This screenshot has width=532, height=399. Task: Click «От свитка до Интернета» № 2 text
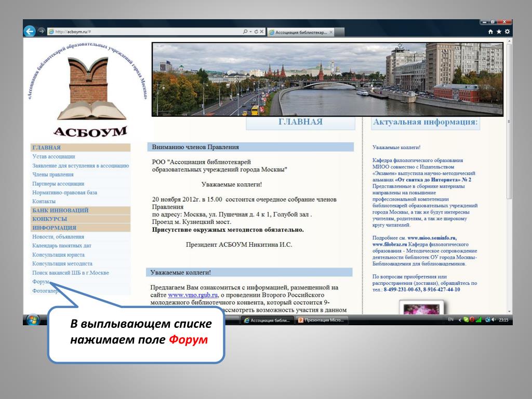433,179
